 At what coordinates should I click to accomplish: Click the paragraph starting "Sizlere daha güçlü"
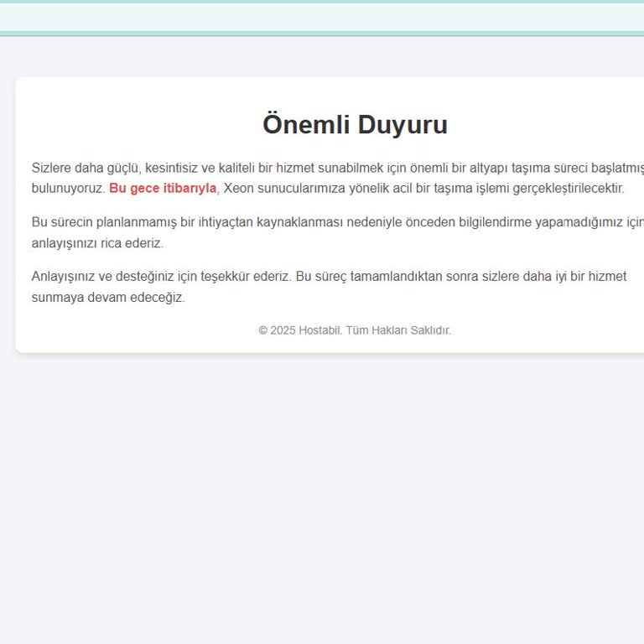coord(338,178)
